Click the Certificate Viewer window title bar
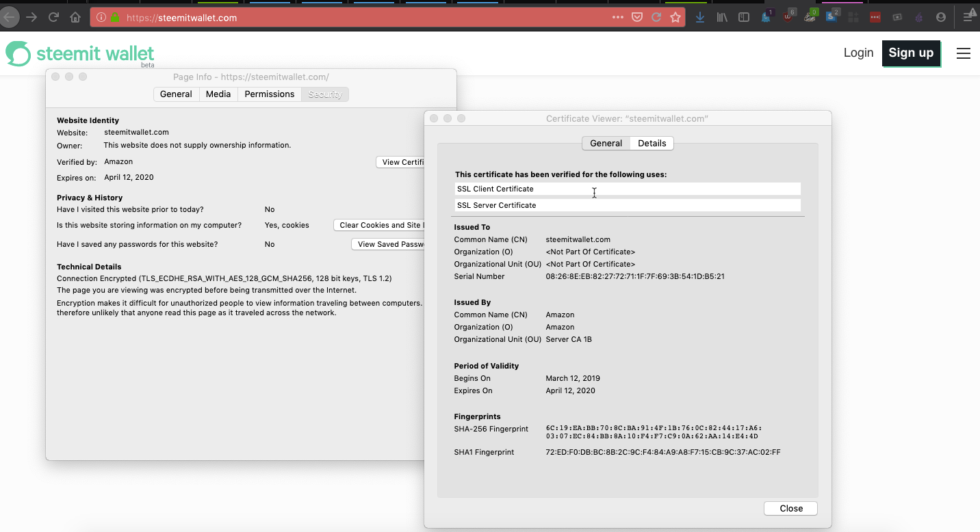The image size is (980, 532). pos(628,119)
